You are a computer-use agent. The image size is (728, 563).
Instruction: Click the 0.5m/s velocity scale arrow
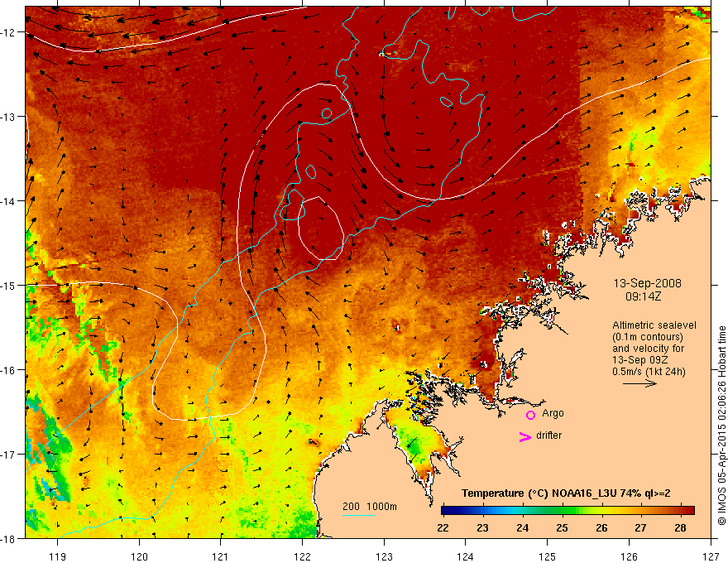pyautogui.click(x=639, y=383)
